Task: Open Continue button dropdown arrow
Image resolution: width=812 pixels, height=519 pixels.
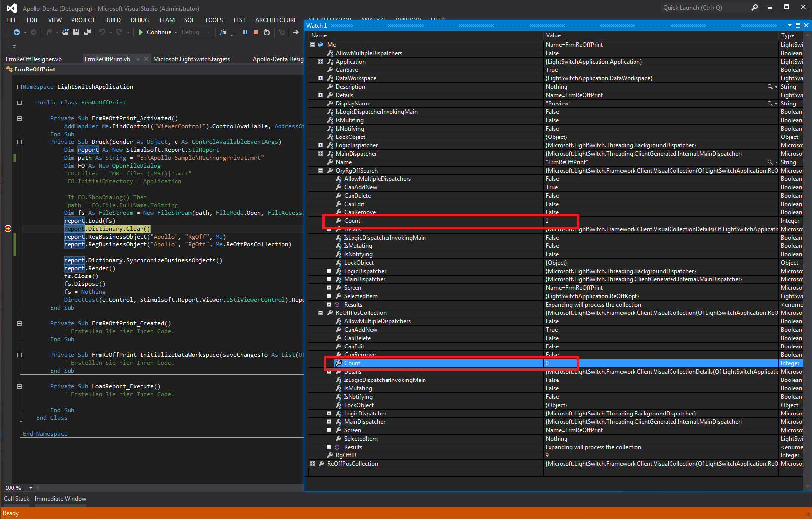Action: [x=176, y=32]
